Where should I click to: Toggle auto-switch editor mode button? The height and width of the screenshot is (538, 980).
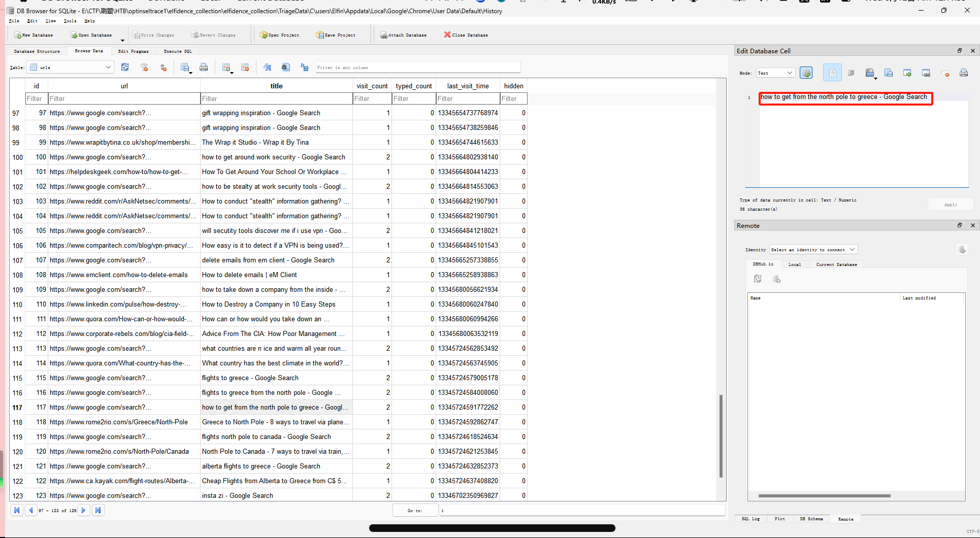pos(806,73)
